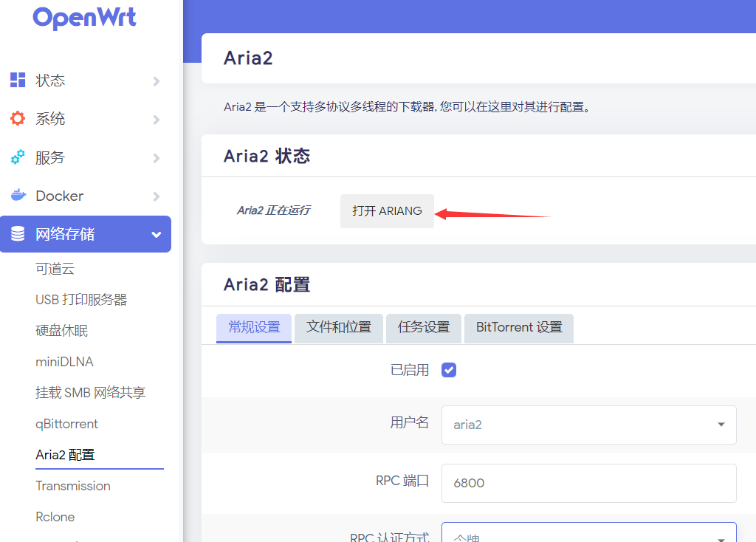This screenshot has width=756, height=542.
Task: Toggle the 已启用 checkbox
Action: [x=449, y=370]
